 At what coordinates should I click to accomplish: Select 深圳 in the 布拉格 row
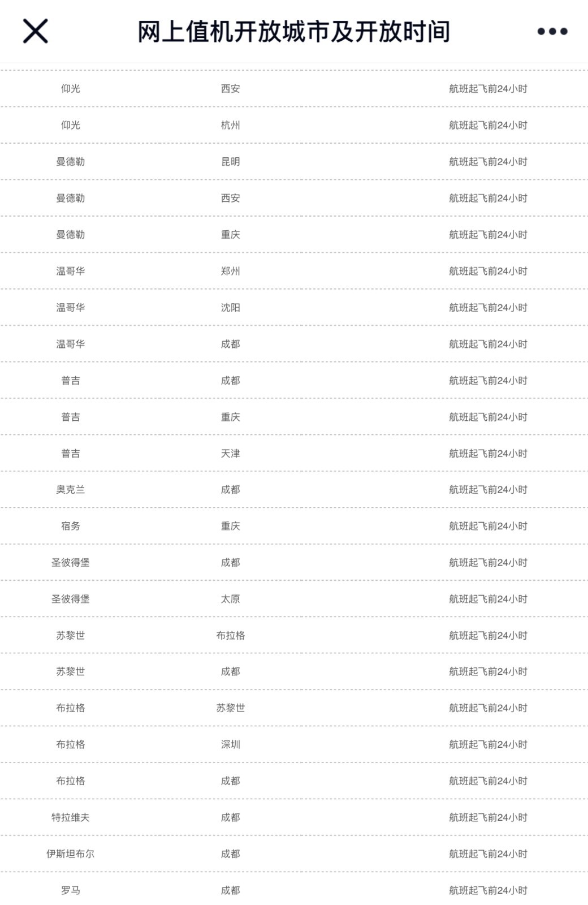(x=230, y=744)
